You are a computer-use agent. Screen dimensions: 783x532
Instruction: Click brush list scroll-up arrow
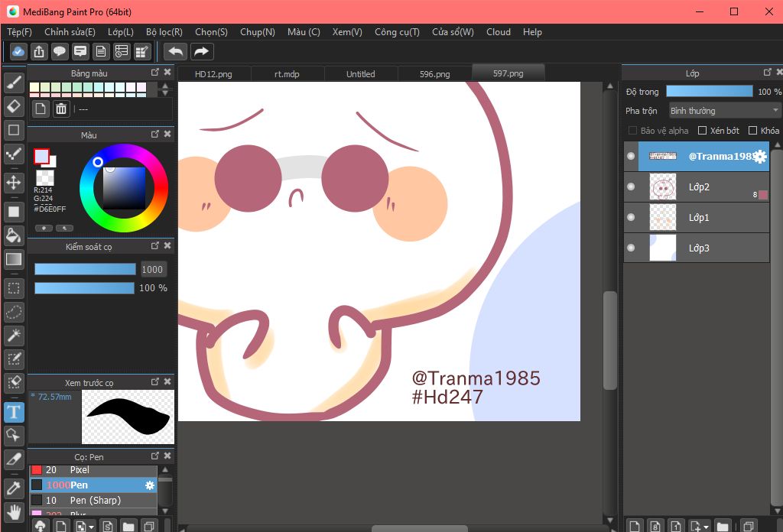[165, 469]
